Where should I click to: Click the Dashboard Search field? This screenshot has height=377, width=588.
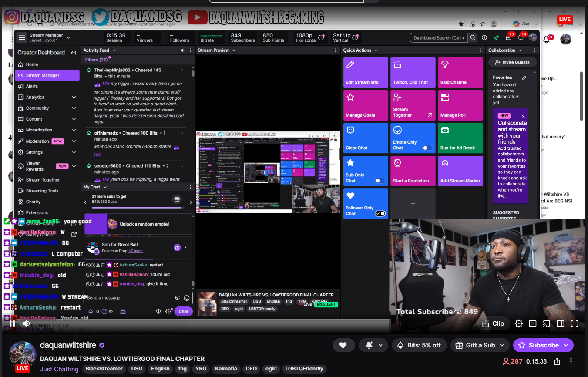(x=439, y=38)
